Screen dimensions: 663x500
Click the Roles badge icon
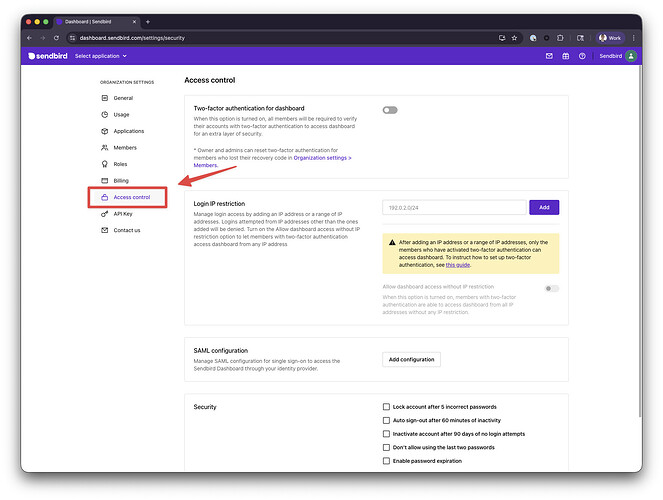coord(104,164)
